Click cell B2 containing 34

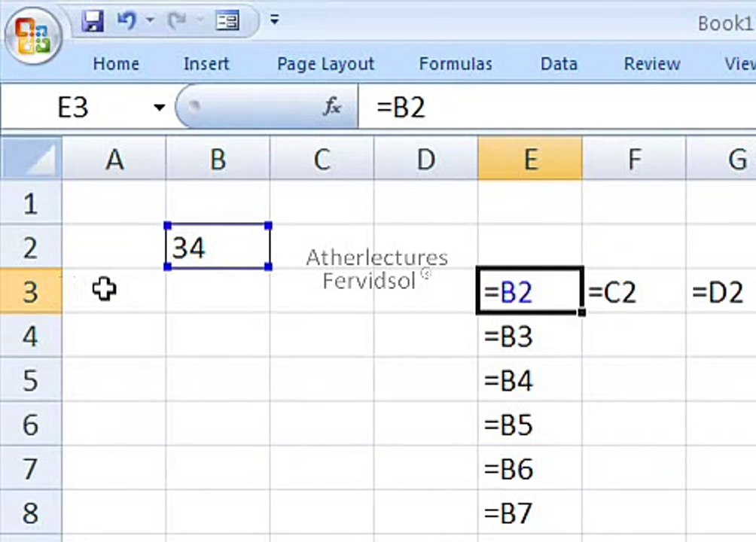218,247
